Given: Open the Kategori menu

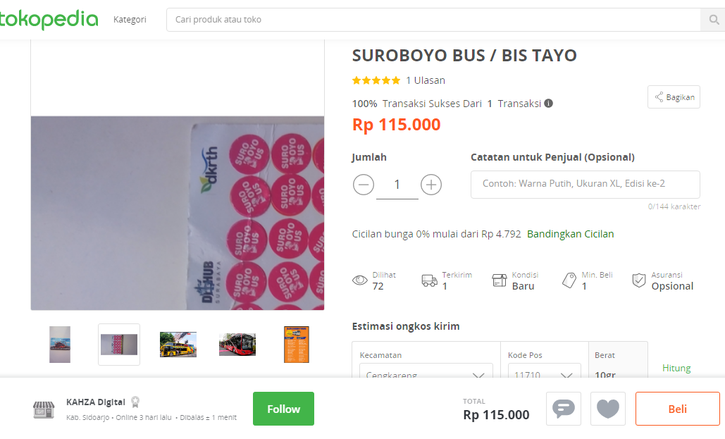Looking at the screenshot, I should click(130, 19).
